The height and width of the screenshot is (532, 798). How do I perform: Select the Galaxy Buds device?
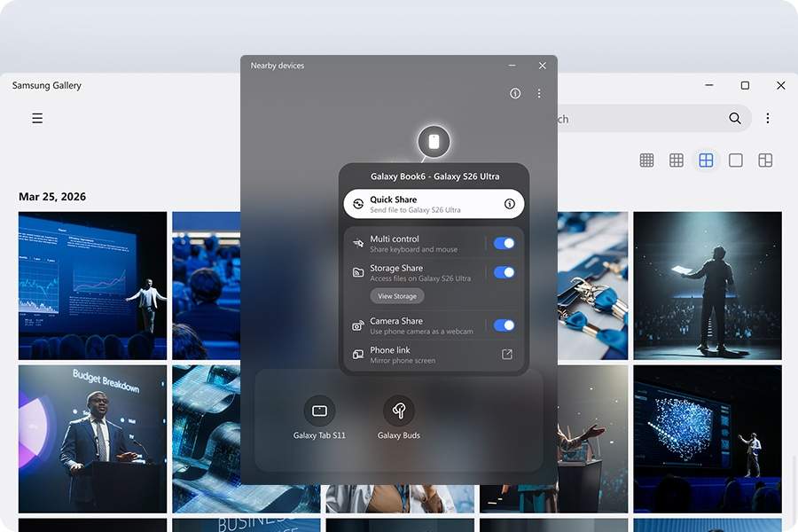click(x=398, y=417)
